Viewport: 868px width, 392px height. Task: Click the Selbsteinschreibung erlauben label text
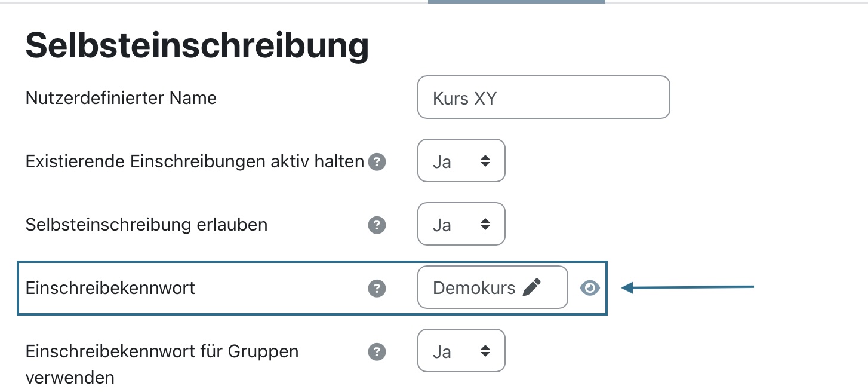(x=146, y=225)
